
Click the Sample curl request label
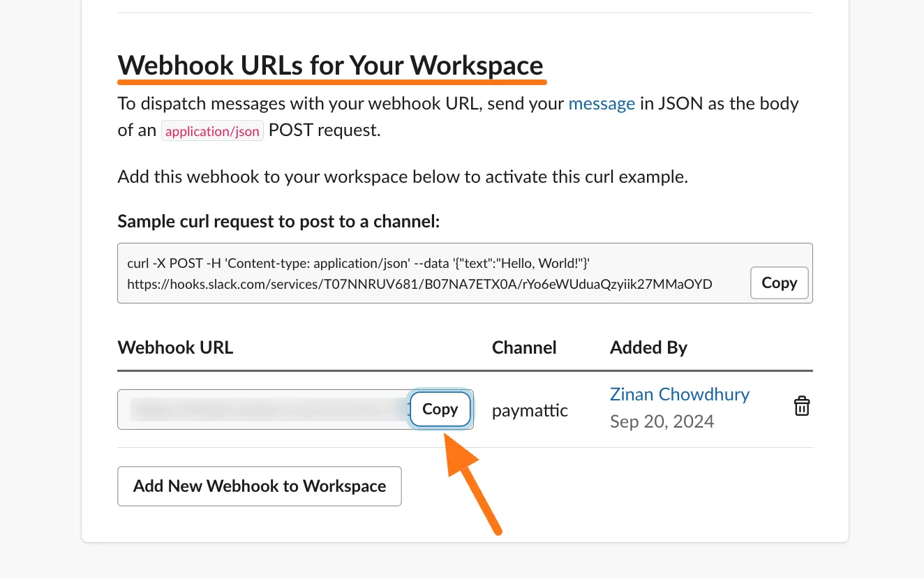(x=278, y=221)
